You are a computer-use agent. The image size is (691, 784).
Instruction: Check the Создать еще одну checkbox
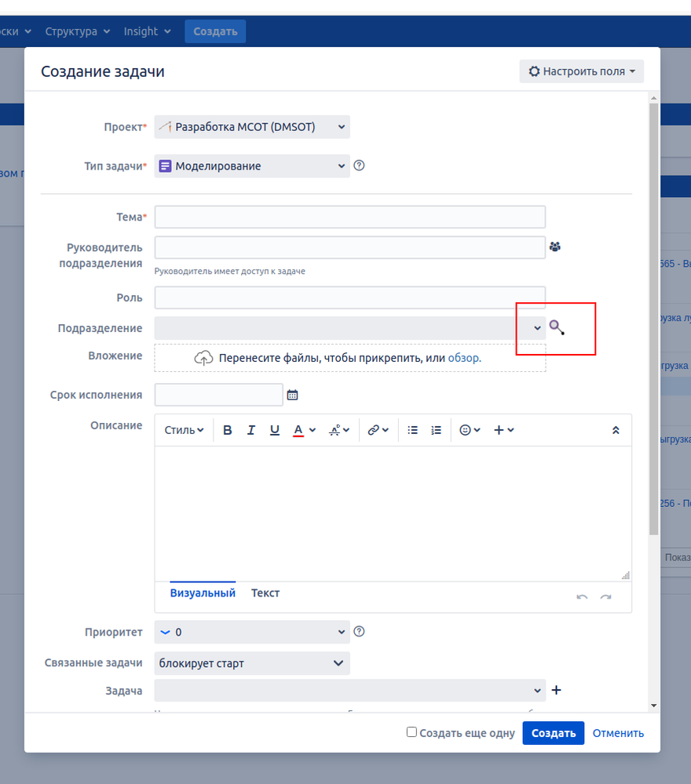(x=411, y=732)
